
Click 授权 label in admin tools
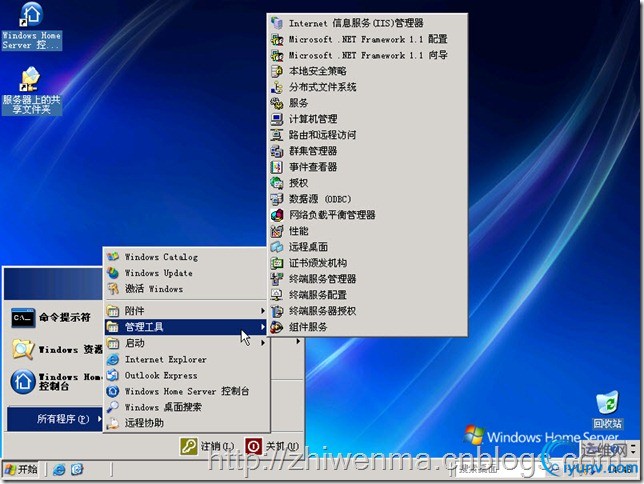[x=299, y=183]
